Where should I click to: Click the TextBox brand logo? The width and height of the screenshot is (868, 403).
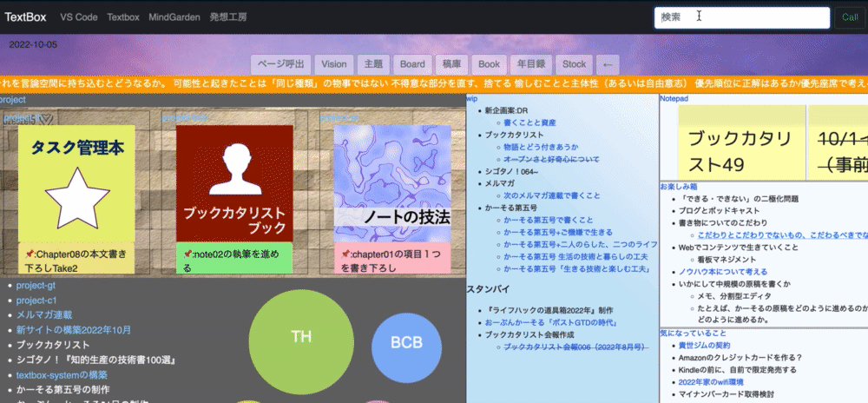(25, 17)
